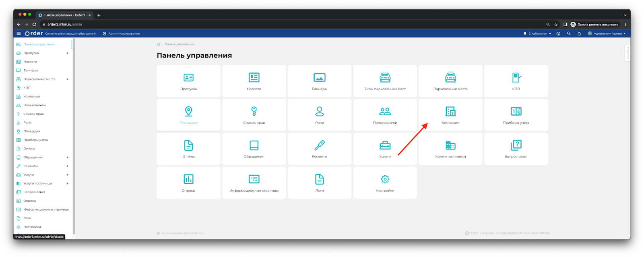
Task: Open the КПП tile icon
Action: coord(516,78)
